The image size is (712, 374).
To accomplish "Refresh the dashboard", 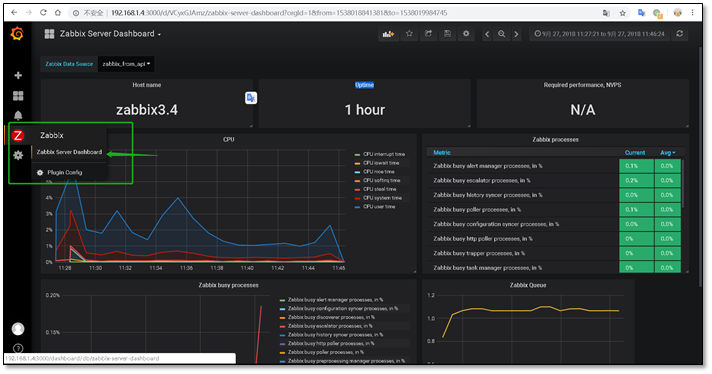I will (680, 34).
